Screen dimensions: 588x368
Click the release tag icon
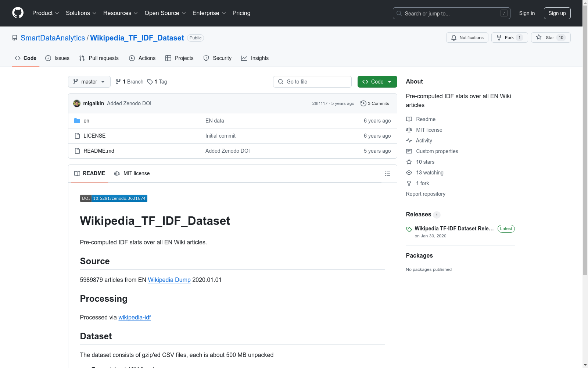point(409,229)
